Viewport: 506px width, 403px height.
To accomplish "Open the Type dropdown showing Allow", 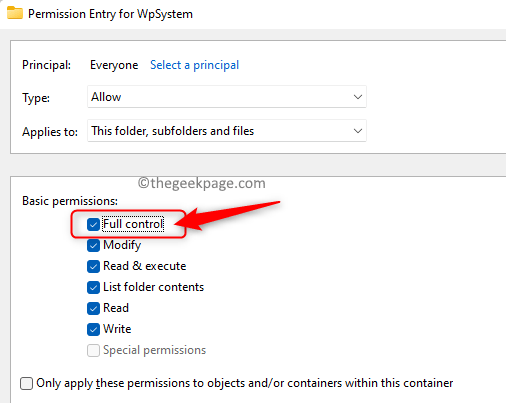I will (227, 97).
